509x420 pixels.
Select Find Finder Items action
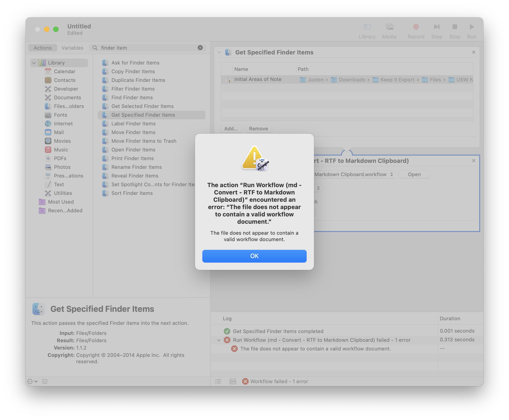click(132, 98)
